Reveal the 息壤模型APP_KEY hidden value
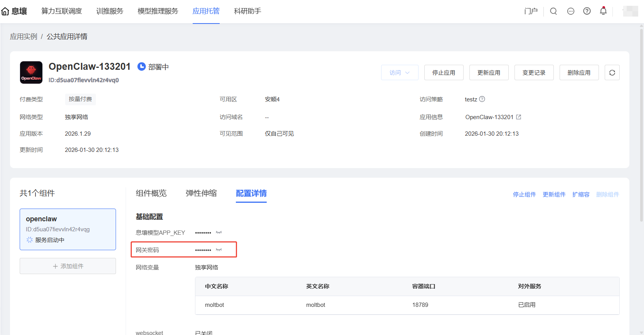This screenshot has height=335, width=644. (219, 232)
